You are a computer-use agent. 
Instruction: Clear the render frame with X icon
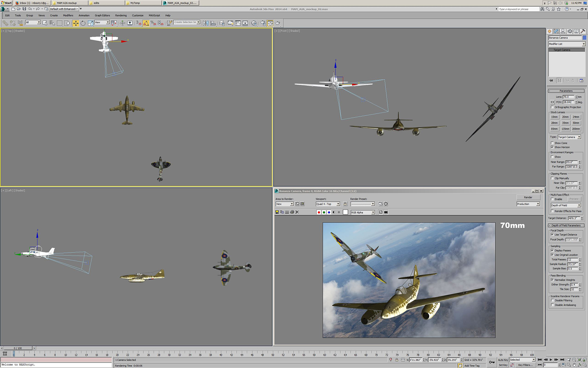pyautogui.click(x=297, y=212)
